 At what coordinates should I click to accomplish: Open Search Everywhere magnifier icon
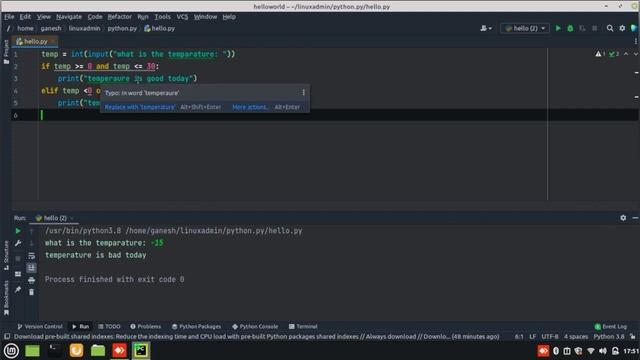pyautogui.click(x=610, y=28)
